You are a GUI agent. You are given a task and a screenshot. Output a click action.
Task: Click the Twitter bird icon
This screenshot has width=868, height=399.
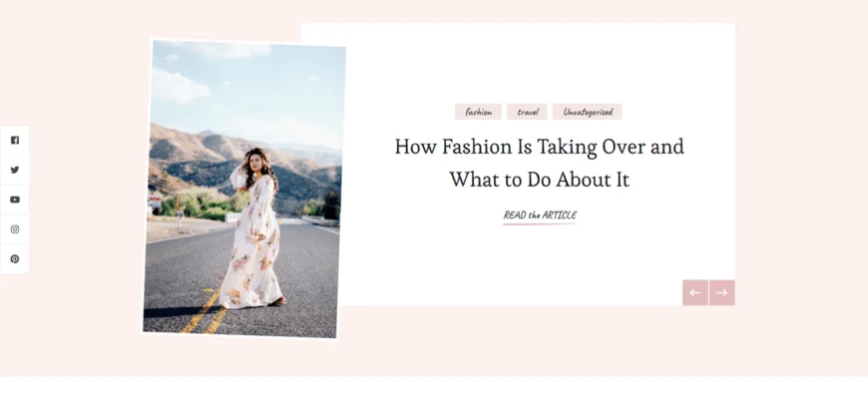click(15, 170)
